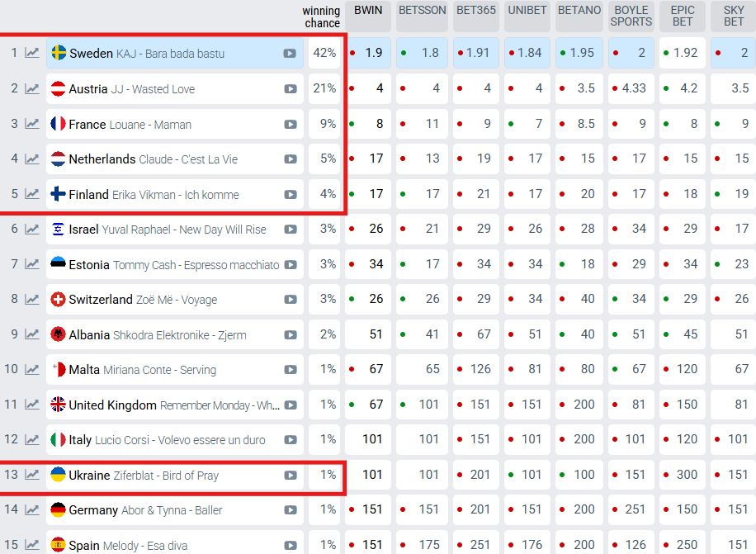Open the trend chart icon for Estonia
This screenshot has height=554, width=756.
(32, 265)
